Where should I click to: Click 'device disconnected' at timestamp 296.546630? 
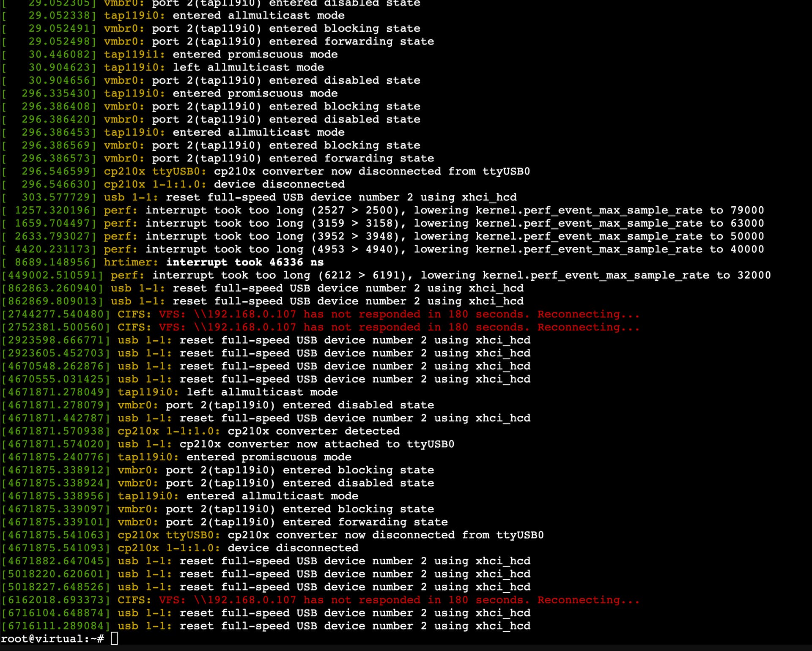point(279,184)
